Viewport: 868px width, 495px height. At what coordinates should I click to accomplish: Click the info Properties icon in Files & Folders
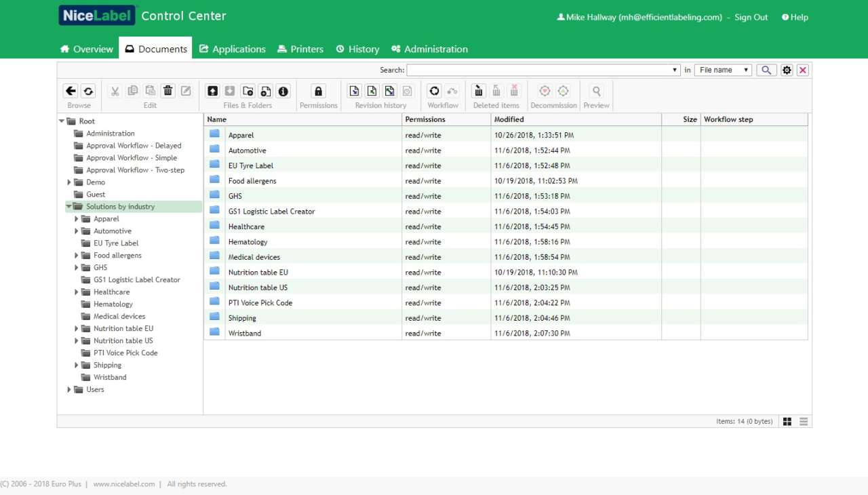click(x=283, y=91)
